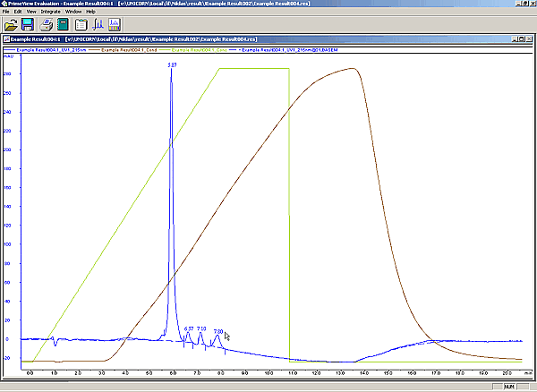Open the Edit menu
This screenshot has width=537, height=392.
coord(18,12)
